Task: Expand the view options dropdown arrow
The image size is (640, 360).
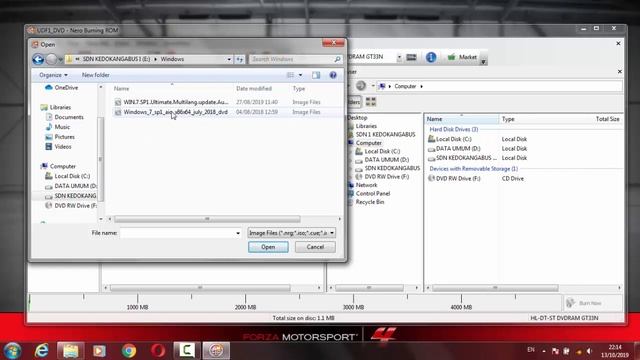Action: coord(300,75)
